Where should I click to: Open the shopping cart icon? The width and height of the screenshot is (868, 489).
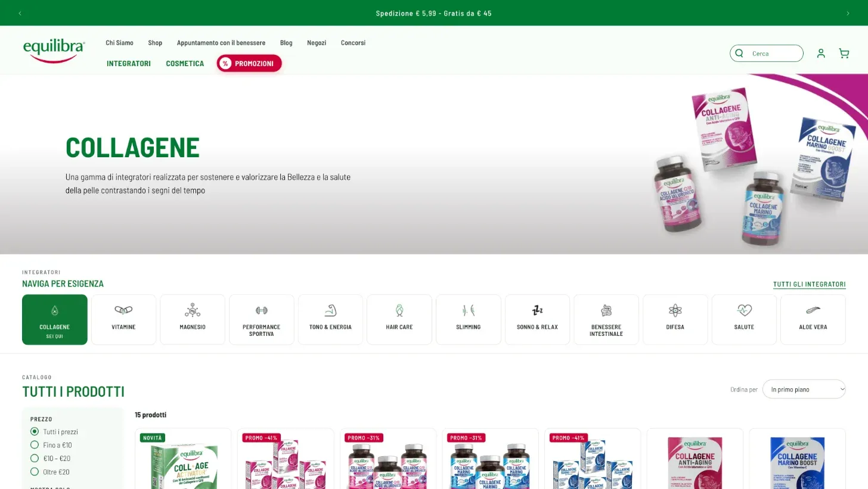pyautogui.click(x=844, y=54)
